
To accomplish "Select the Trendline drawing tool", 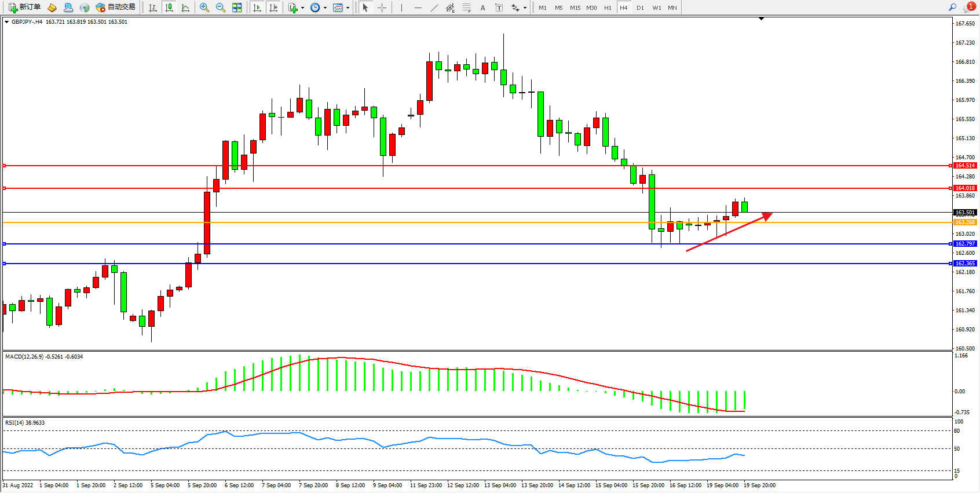I will [x=434, y=8].
